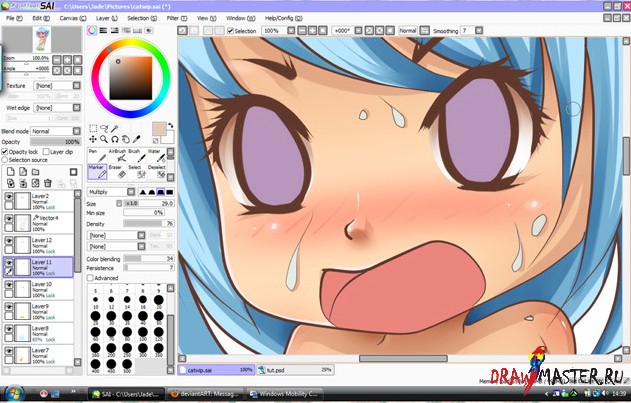The image size is (631, 403).
Task: Activate the eyedropper color picker tool
Action: click(136, 139)
